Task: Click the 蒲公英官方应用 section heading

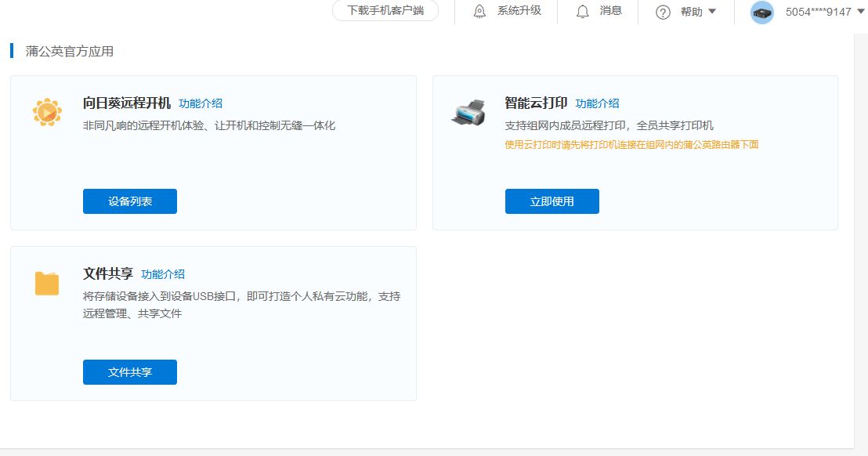Action: click(69, 52)
